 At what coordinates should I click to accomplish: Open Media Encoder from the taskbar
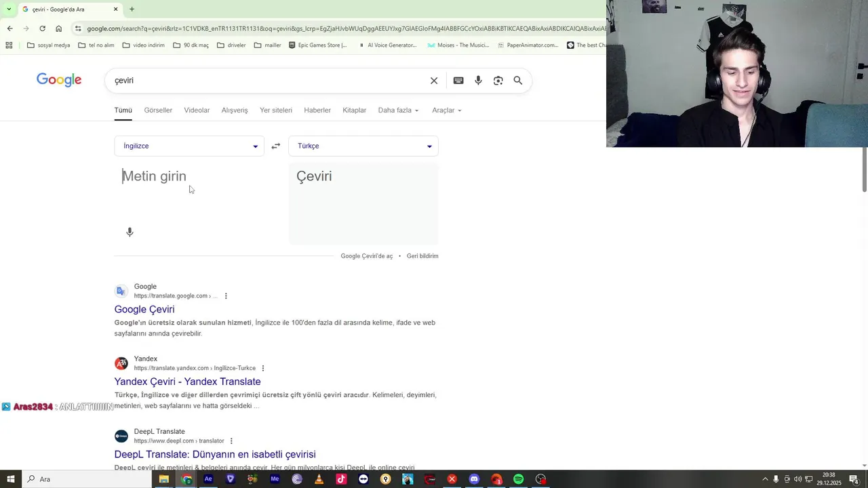tap(275, 479)
